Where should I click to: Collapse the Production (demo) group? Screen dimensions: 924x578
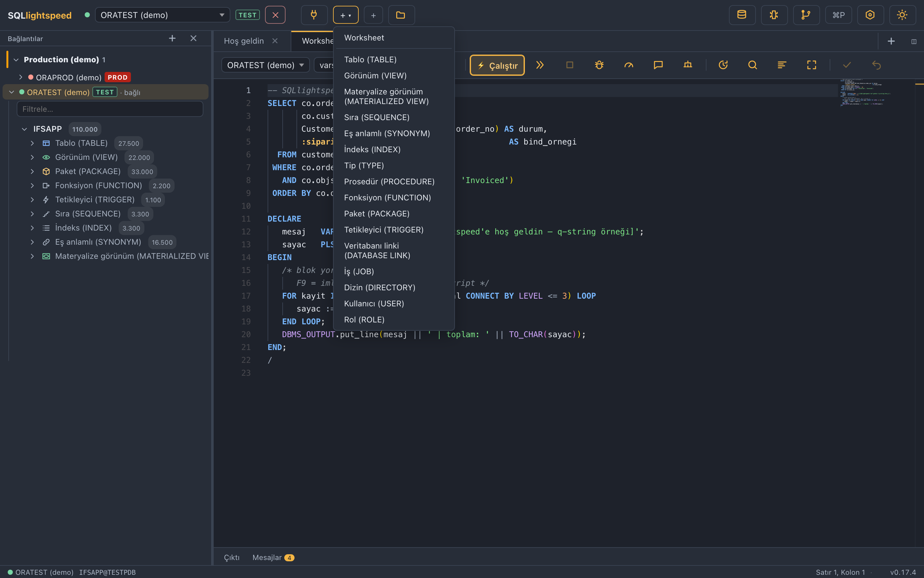(x=16, y=60)
